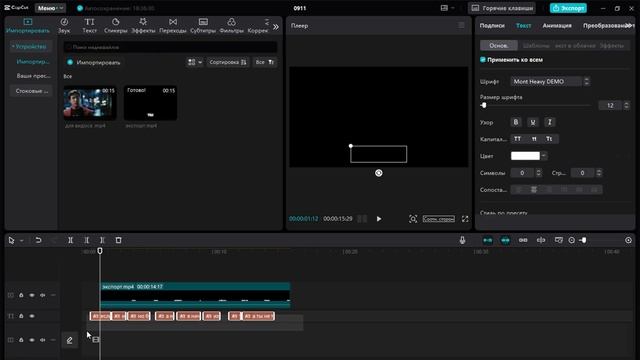Open the Переходы transitions tab
Viewport: 640px width, 360px height.
tap(173, 26)
